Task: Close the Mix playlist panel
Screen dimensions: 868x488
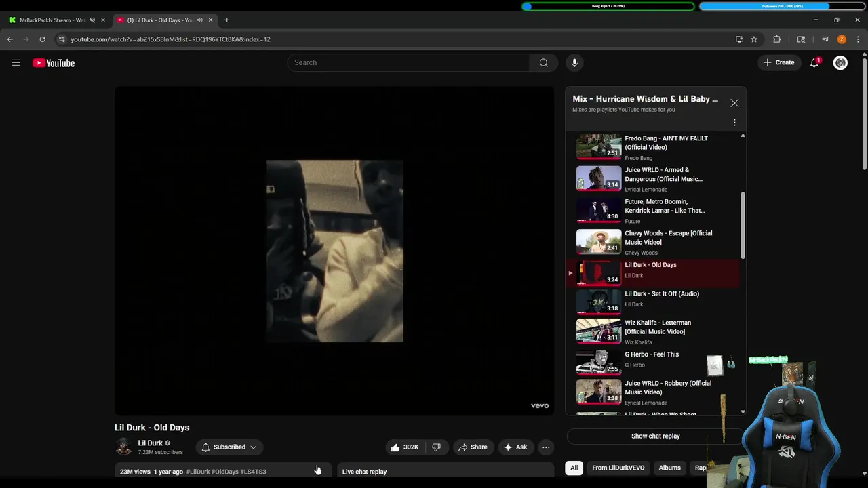Action: tap(734, 103)
